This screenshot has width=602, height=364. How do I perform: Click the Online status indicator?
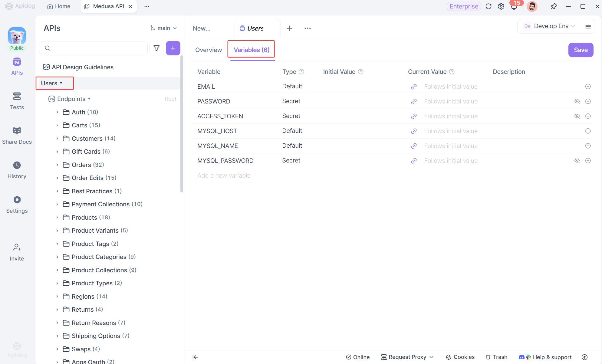pos(358,357)
